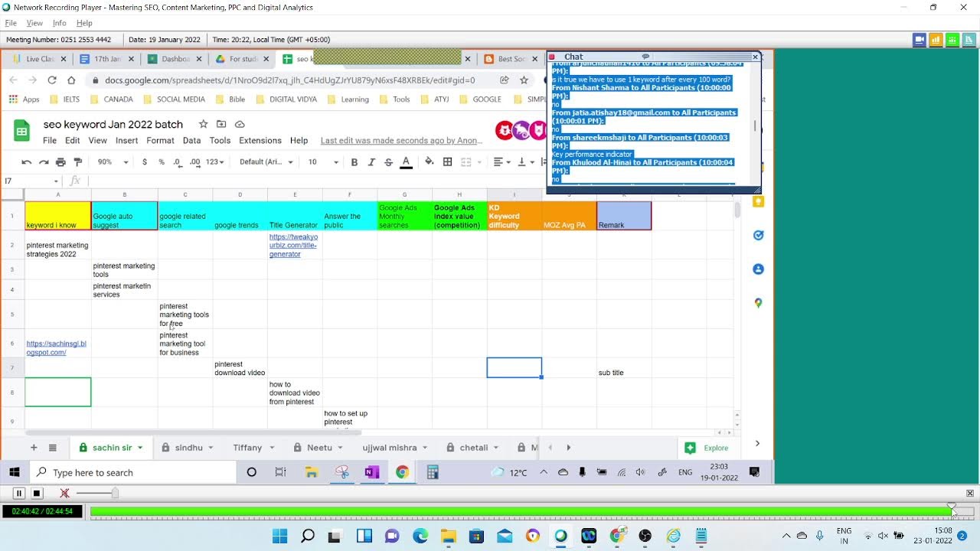Switch to the sindhu sheet tab
980x551 pixels.
coord(188,448)
